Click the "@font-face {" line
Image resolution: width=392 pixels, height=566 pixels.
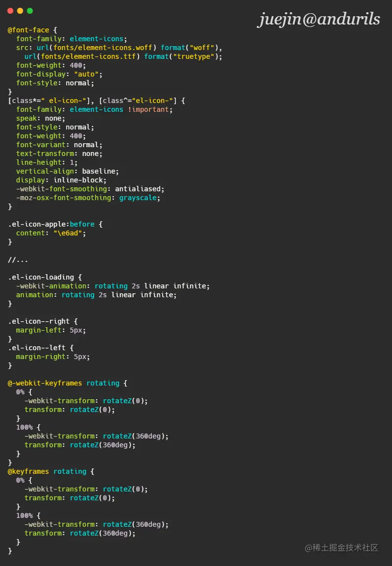32,30
